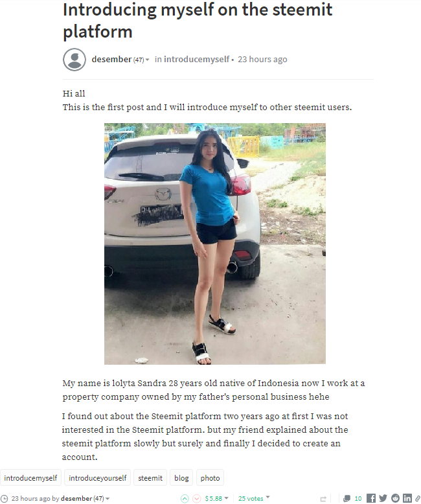
Task: Open comments via the speech bubble icon
Action: (347, 499)
